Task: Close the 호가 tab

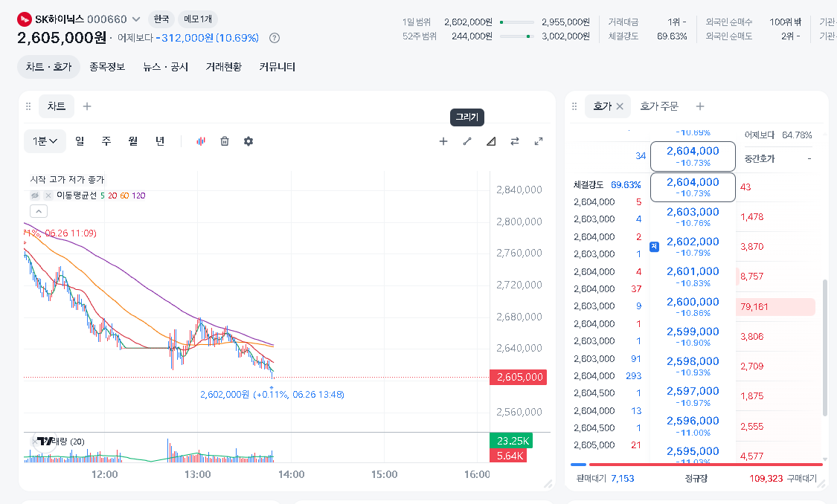Action: click(620, 106)
